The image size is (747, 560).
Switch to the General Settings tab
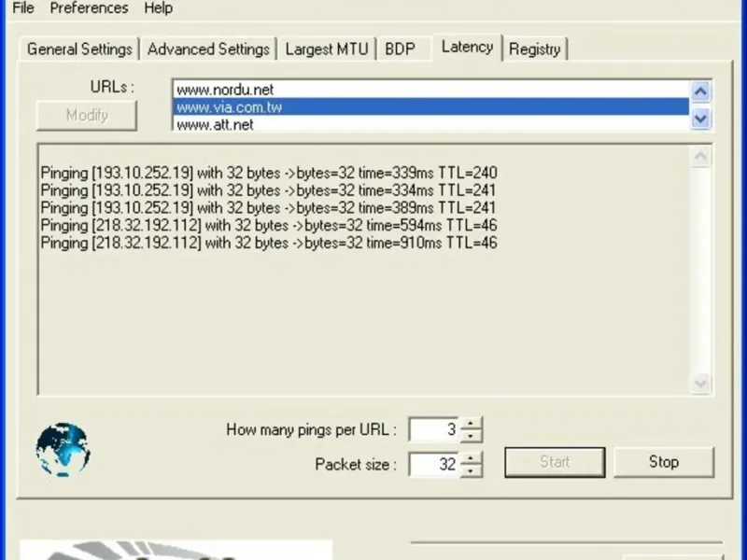tap(79, 49)
